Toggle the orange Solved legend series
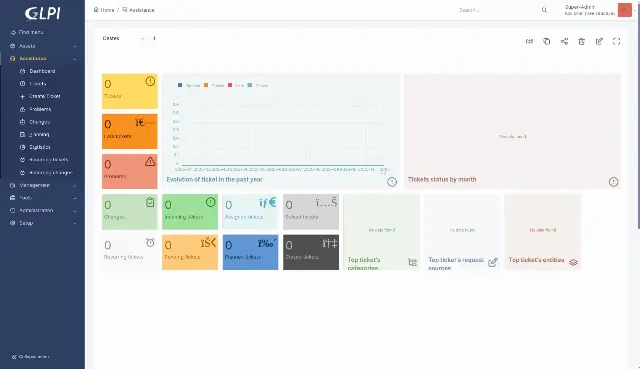The image size is (640, 369). (214, 85)
